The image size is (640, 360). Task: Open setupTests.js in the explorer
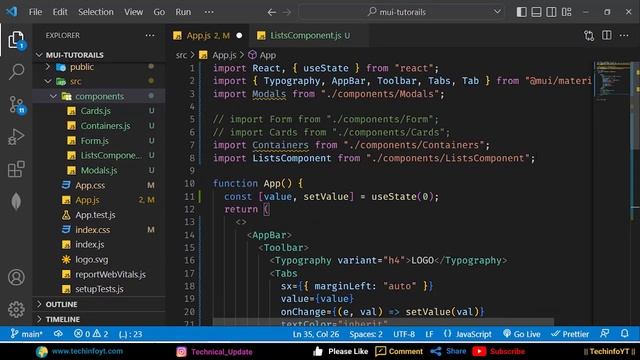tap(99, 289)
